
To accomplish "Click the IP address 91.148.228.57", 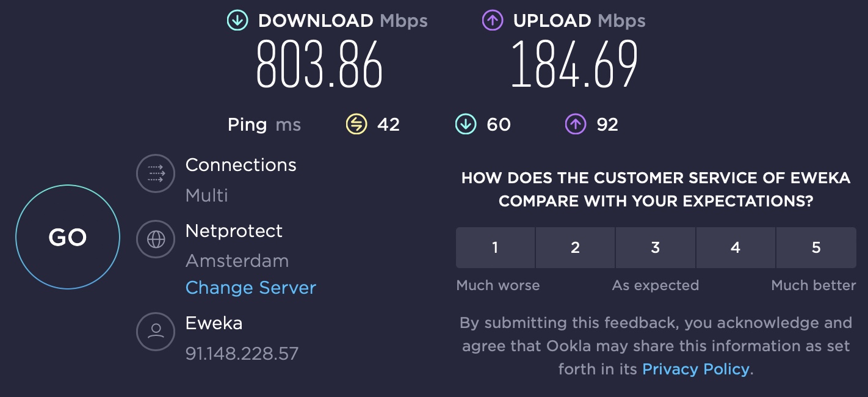I will 242,353.
